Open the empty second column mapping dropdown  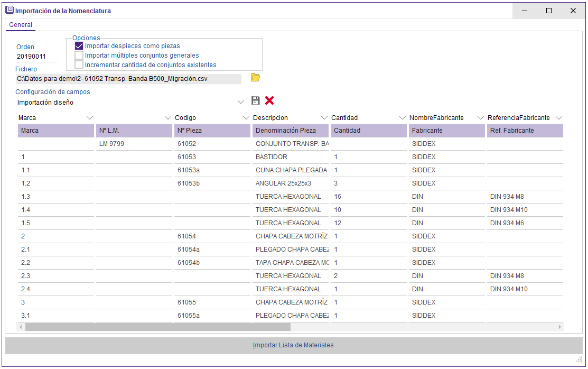pos(167,118)
